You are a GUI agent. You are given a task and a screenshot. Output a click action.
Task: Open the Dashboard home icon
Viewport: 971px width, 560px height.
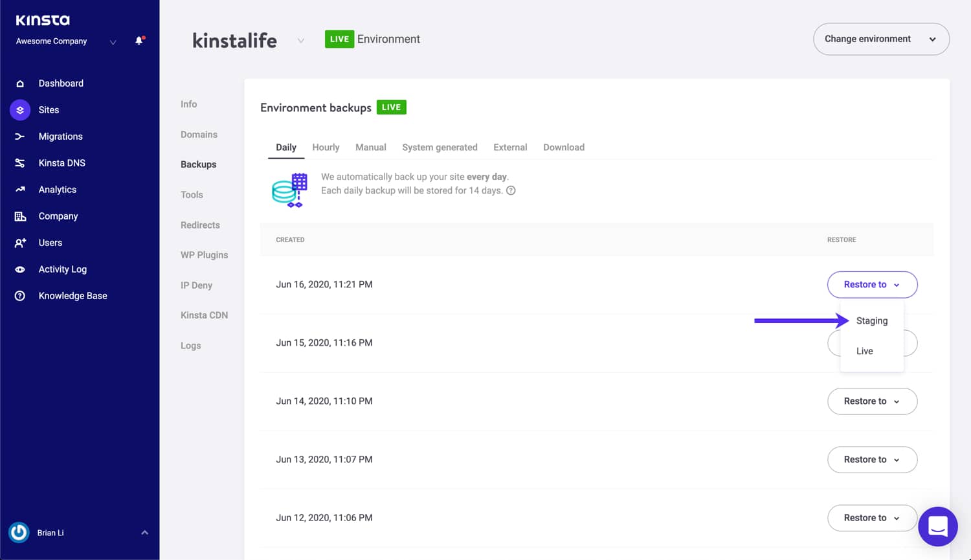20,84
